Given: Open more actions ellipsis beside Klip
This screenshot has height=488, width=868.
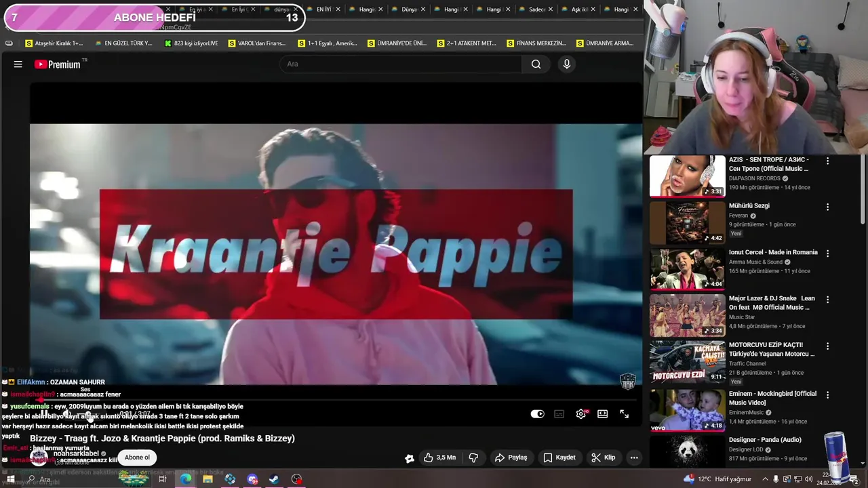Looking at the screenshot, I should [x=634, y=457].
